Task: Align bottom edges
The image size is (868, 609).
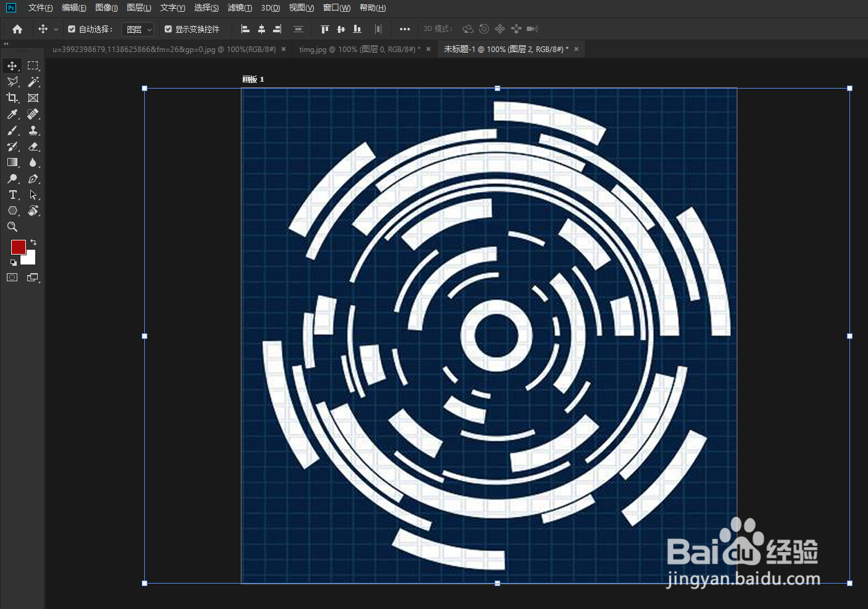Action: (x=357, y=29)
